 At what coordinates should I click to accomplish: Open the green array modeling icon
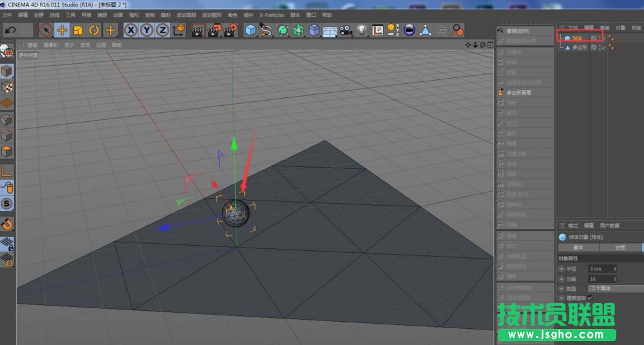299,30
